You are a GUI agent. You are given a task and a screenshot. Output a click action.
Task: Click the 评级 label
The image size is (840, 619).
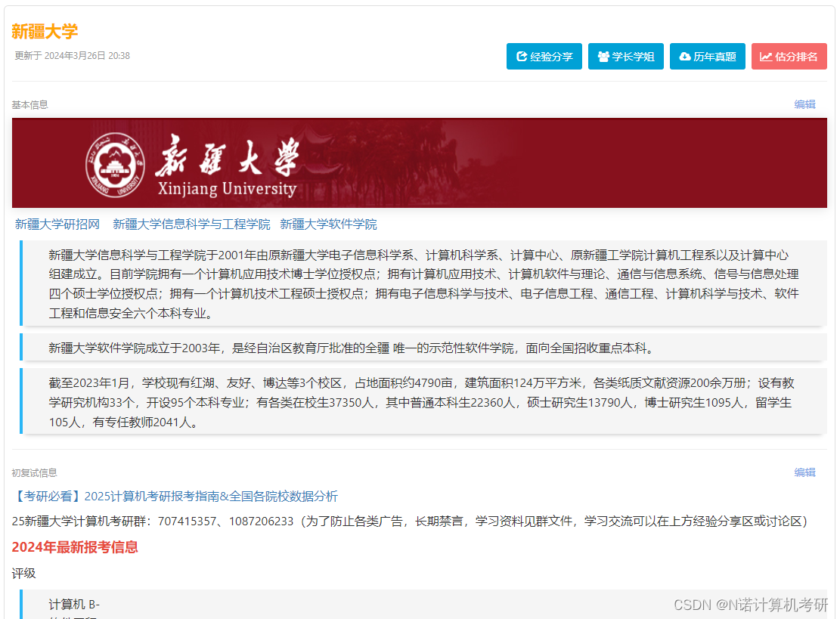(23, 574)
